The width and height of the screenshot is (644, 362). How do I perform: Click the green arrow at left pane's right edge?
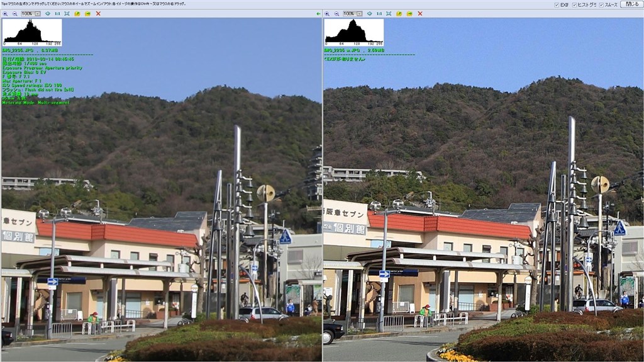click(318, 14)
